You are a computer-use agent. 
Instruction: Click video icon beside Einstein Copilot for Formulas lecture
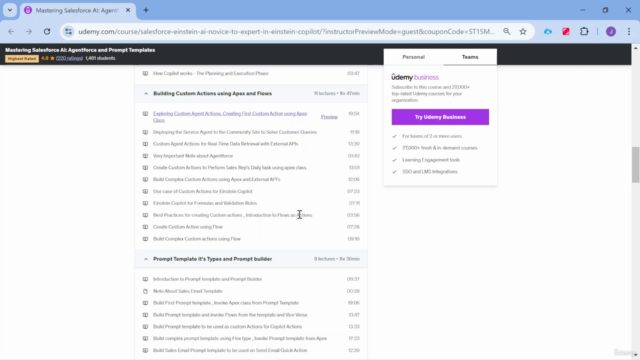click(x=145, y=203)
